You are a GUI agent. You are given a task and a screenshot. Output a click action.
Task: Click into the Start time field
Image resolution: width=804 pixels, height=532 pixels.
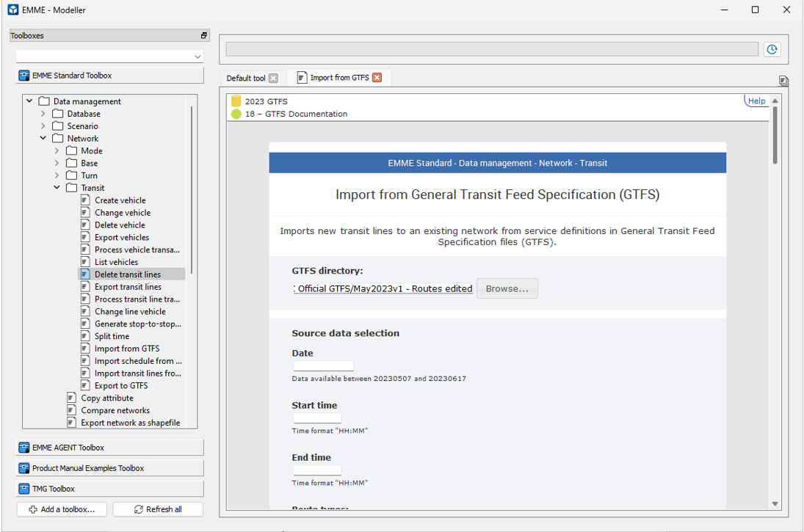(317, 418)
